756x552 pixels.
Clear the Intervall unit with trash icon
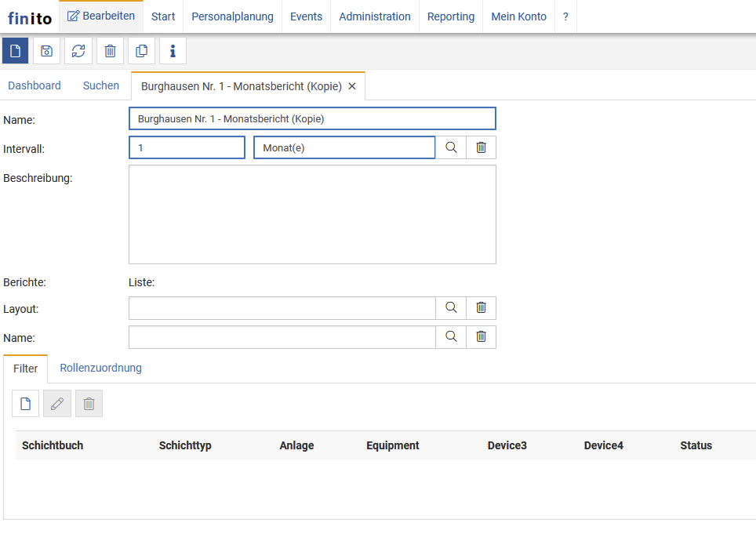point(482,147)
